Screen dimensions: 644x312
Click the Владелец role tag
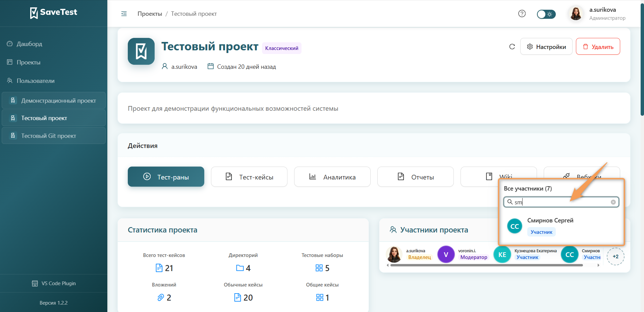point(420,257)
